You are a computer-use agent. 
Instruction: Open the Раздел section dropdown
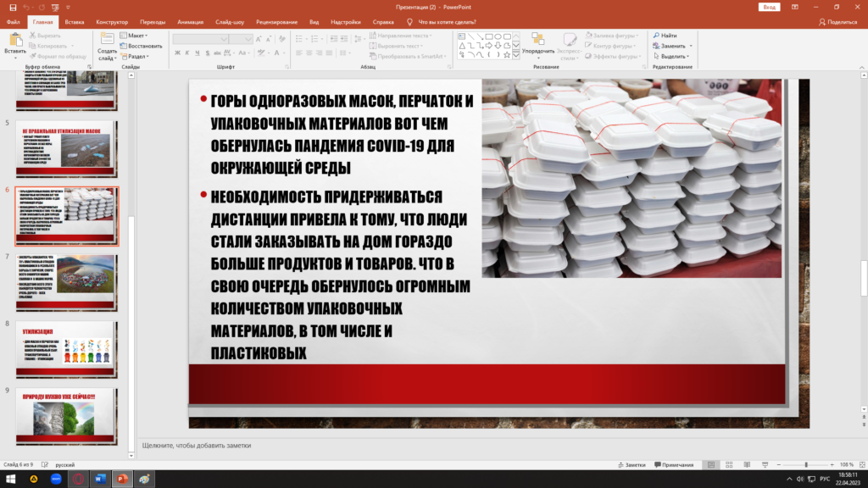point(135,57)
